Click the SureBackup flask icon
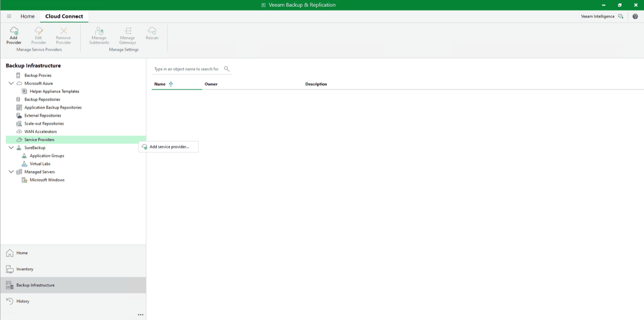Screen dimensions: 644x320 tap(19, 148)
